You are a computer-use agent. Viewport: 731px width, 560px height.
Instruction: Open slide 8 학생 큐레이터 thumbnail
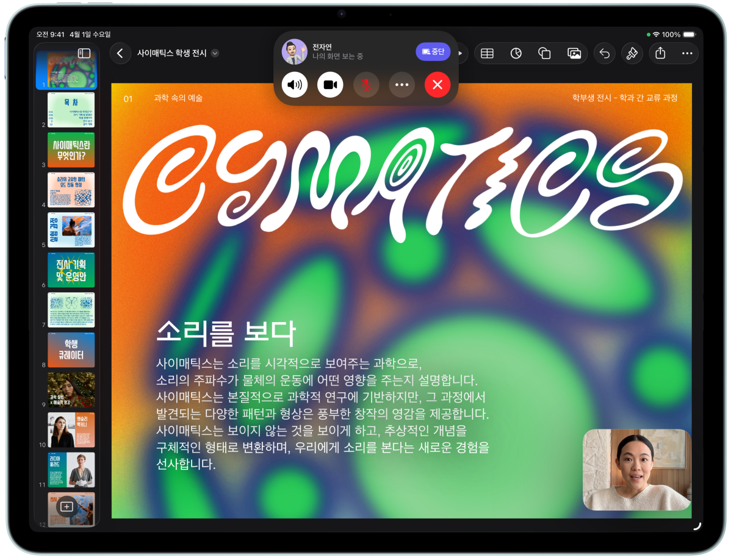click(x=71, y=350)
